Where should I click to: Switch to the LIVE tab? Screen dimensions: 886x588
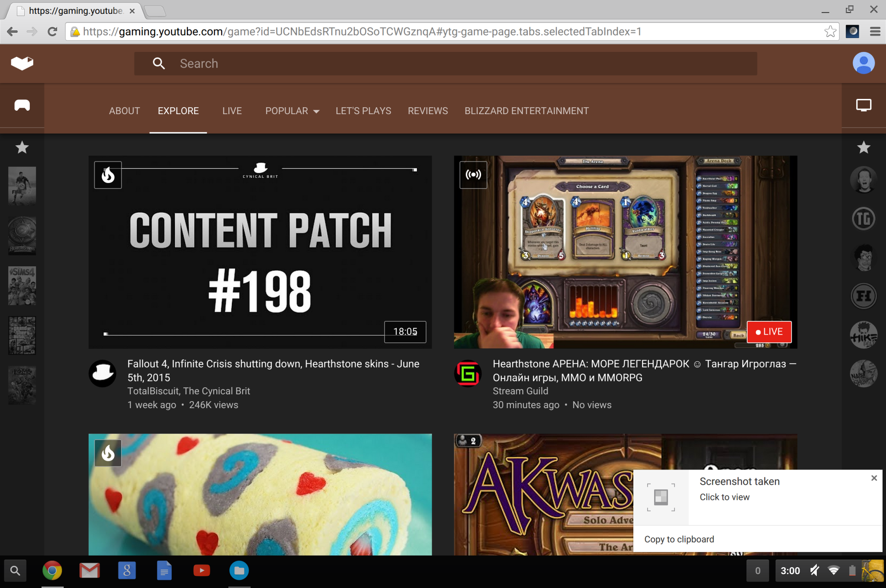pos(232,111)
